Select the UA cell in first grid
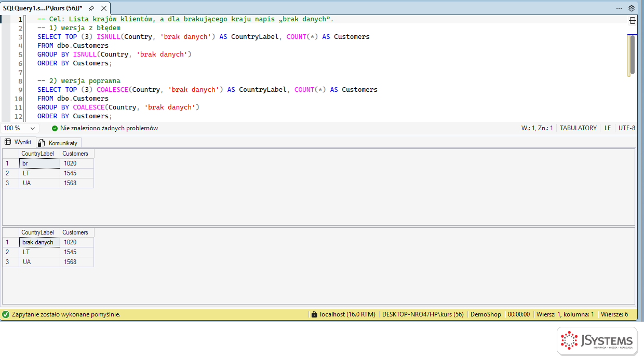This screenshot has height=359, width=644. 39,183
